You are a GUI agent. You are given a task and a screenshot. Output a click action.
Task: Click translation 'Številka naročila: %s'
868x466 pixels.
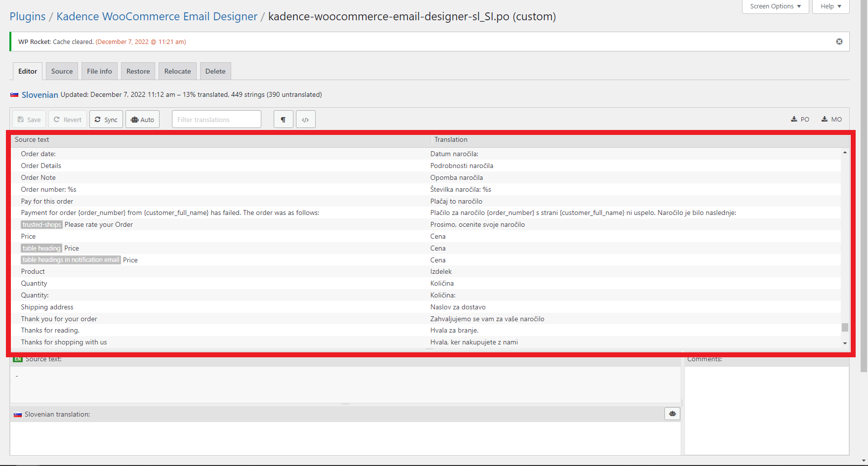(x=460, y=189)
